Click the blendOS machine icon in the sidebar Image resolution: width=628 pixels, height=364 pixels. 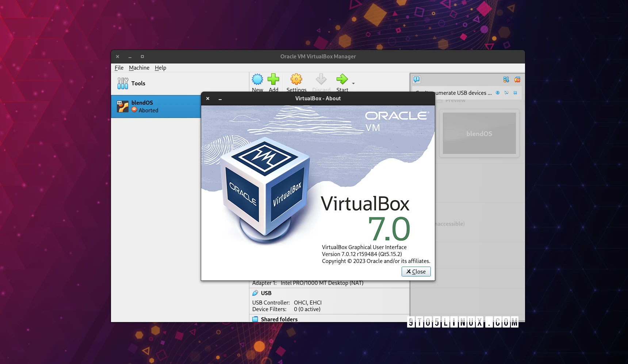coord(123,106)
